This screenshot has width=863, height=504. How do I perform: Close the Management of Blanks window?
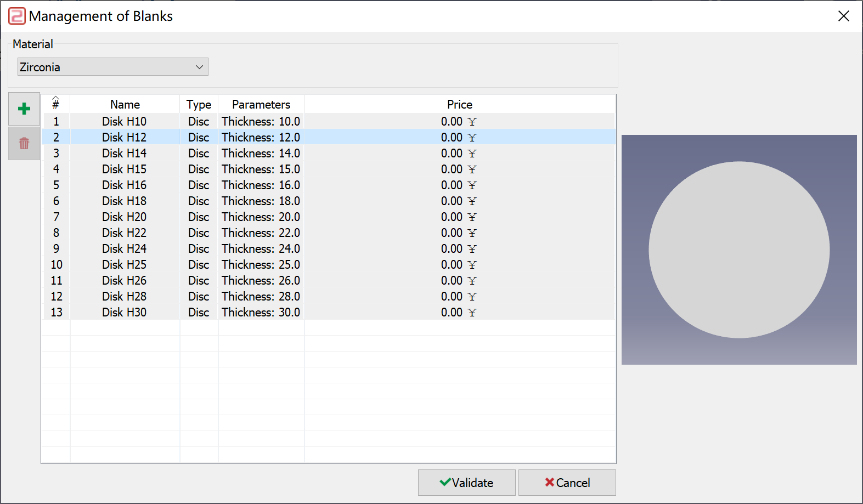(844, 16)
